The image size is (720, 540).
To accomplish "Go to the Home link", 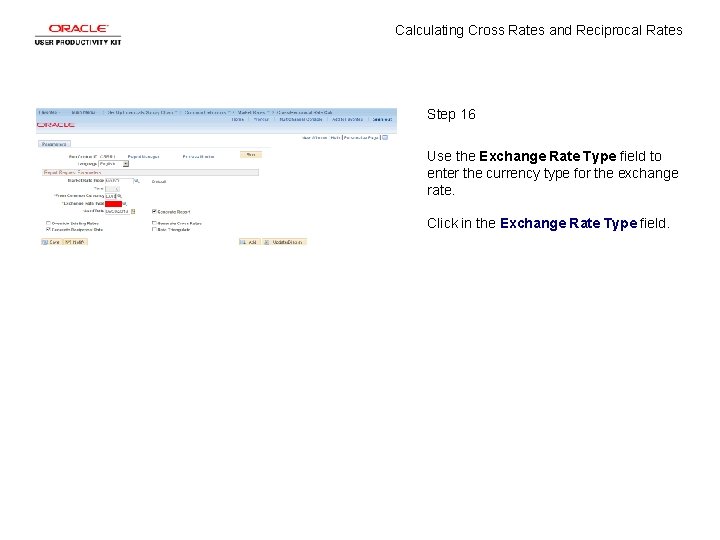I will click(x=238, y=119).
